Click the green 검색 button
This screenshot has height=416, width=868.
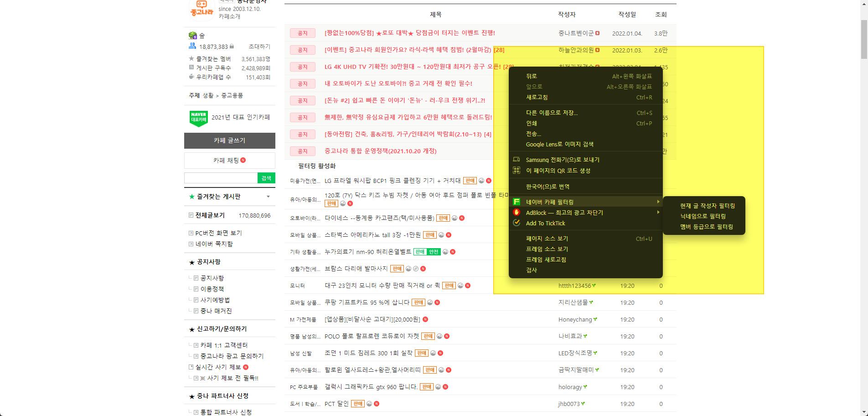tap(266, 178)
